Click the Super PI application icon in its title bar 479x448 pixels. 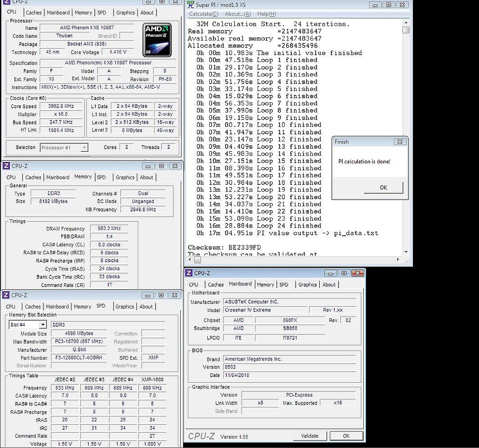coord(190,4)
